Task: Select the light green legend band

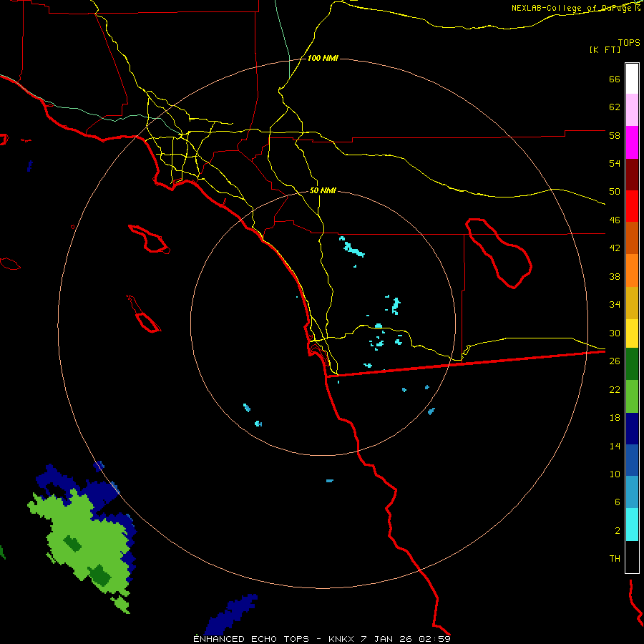Action: [632, 396]
